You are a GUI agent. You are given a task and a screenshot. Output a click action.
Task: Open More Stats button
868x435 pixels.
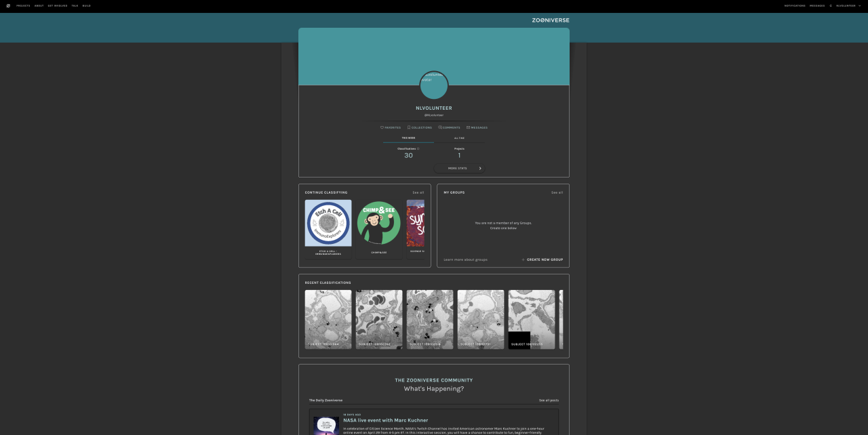tap(459, 168)
